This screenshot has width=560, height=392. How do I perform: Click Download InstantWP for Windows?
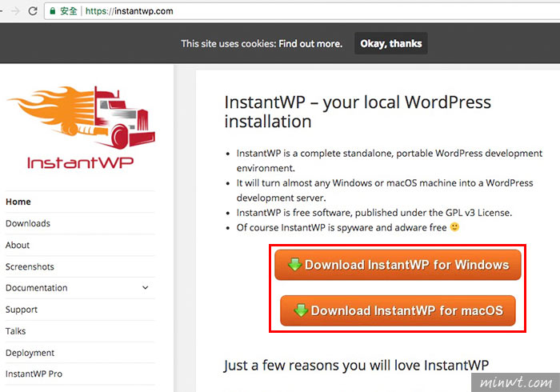click(x=398, y=265)
